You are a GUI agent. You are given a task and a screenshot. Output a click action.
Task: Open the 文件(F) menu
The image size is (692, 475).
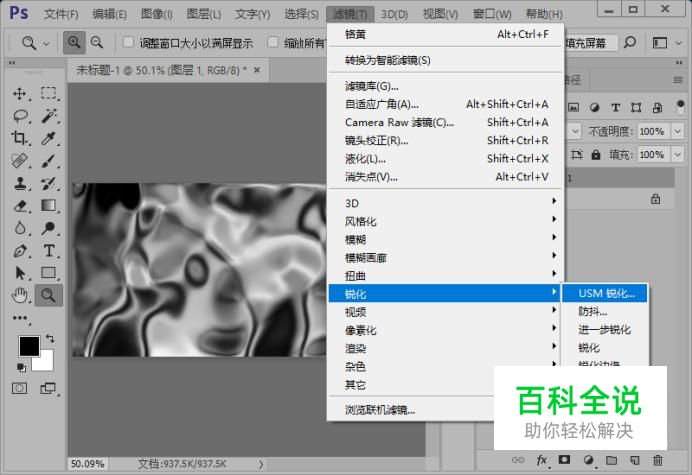61,14
